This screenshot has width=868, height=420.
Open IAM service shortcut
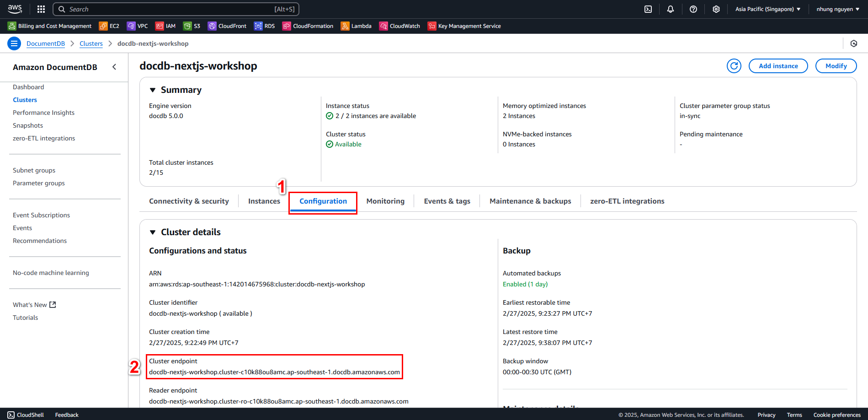tap(165, 26)
